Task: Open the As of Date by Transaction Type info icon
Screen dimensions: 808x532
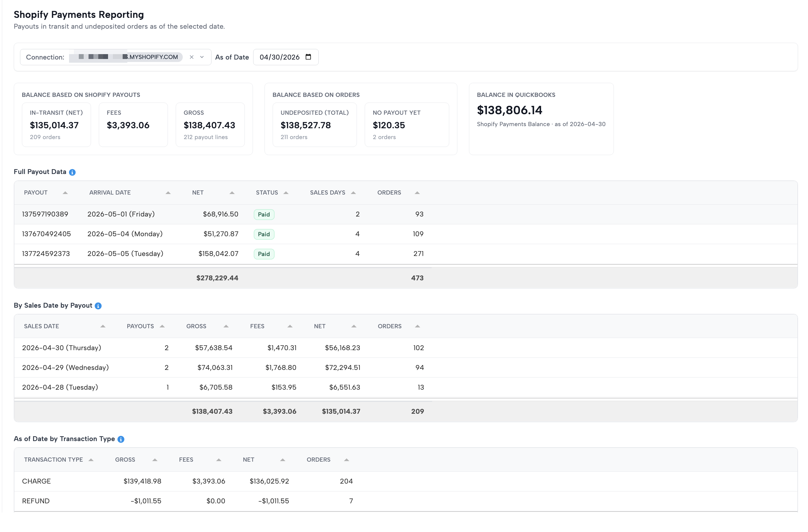Action: tap(121, 439)
